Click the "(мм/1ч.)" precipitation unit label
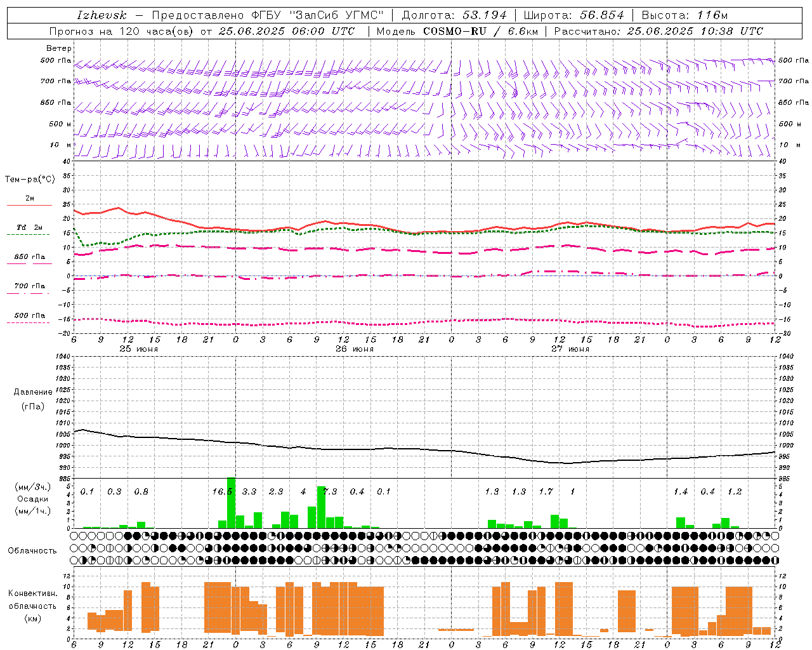812x650 pixels. pos(33,511)
